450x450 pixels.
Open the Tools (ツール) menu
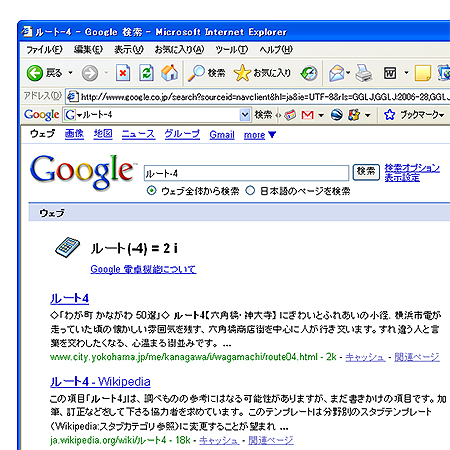click(x=231, y=50)
